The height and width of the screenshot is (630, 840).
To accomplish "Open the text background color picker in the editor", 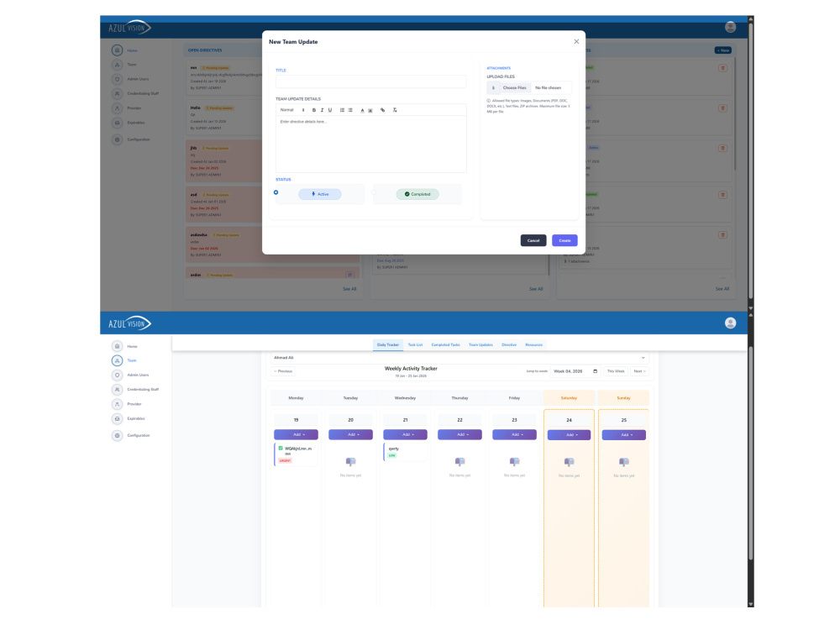I will pyautogui.click(x=370, y=110).
